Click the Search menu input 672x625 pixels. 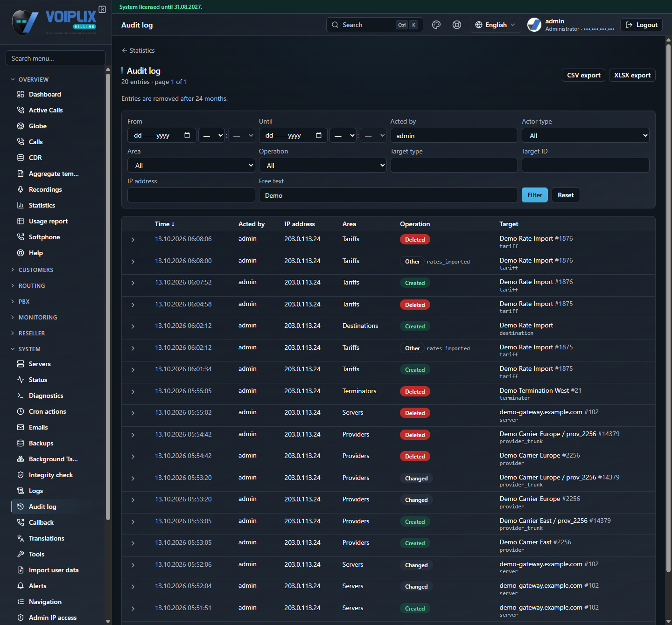[56, 58]
